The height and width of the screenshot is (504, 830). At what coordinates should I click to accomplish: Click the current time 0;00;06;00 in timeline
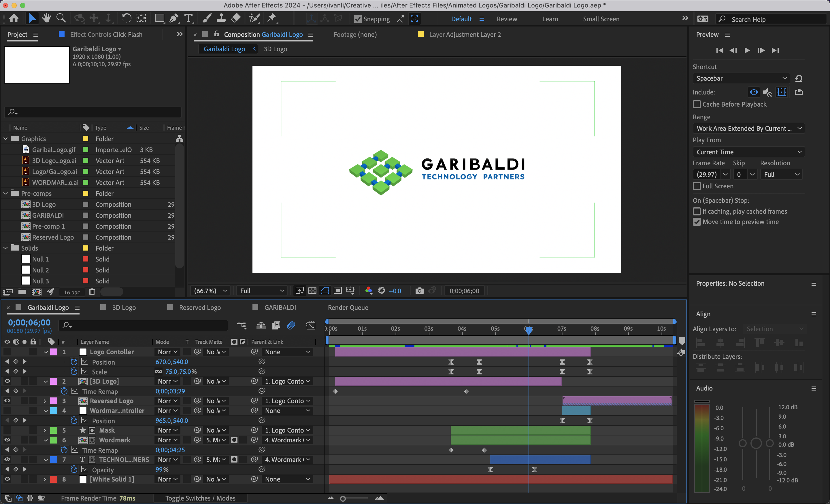point(29,323)
